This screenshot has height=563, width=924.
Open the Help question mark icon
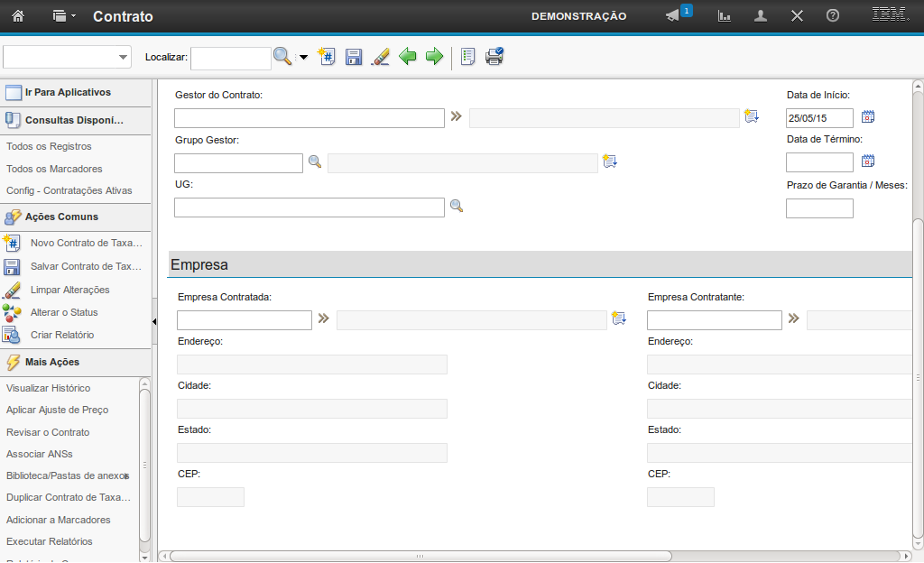pyautogui.click(x=833, y=16)
